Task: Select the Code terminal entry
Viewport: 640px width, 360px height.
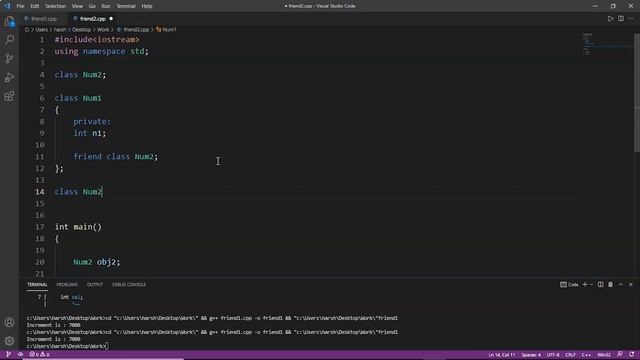Action: 569,284
